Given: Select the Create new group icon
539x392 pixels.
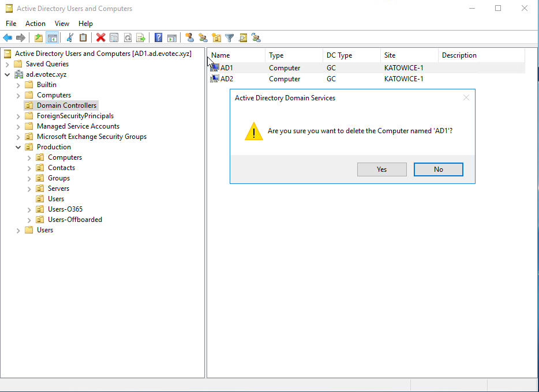Looking at the screenshot, I should tap(203, 37).
